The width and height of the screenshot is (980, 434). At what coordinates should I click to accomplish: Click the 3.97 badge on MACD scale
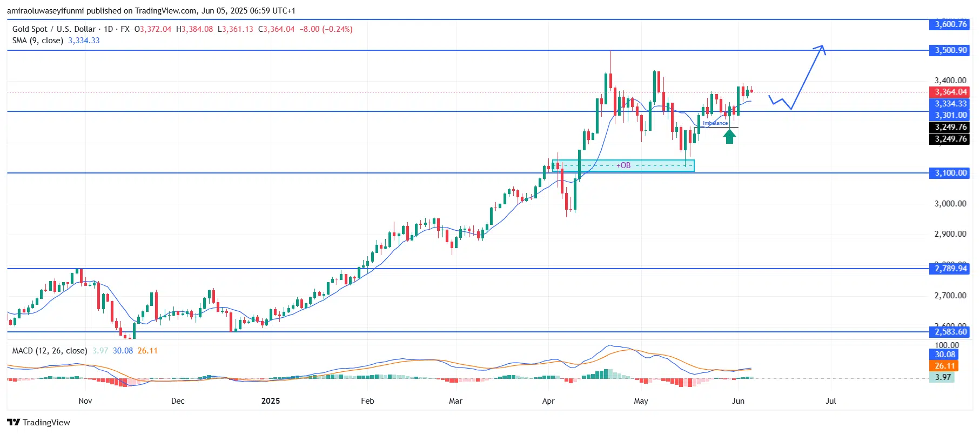pyautogui.click(x=943, y=377)
